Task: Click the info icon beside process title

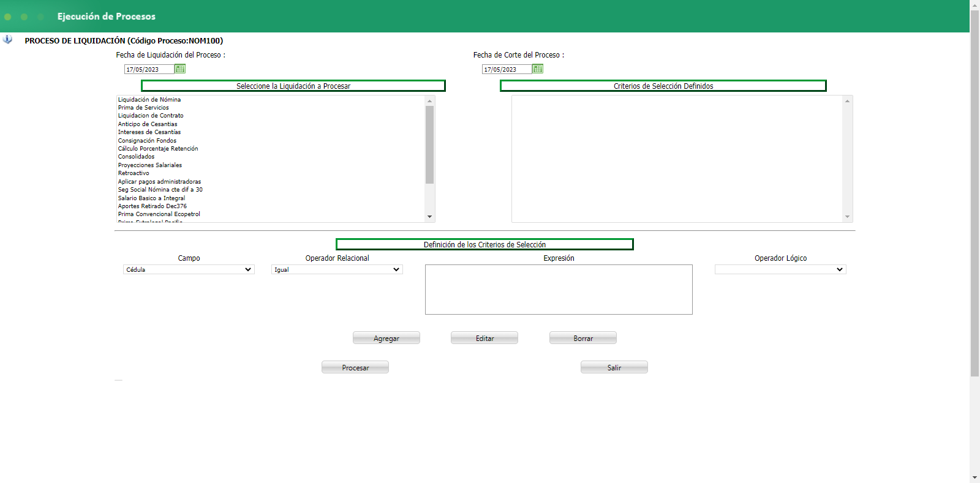Action: [x=7, y=39]
